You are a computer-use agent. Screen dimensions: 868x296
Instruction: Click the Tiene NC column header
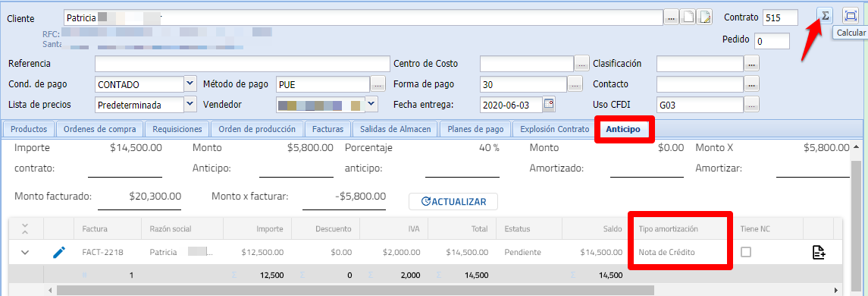click(767, 228)
